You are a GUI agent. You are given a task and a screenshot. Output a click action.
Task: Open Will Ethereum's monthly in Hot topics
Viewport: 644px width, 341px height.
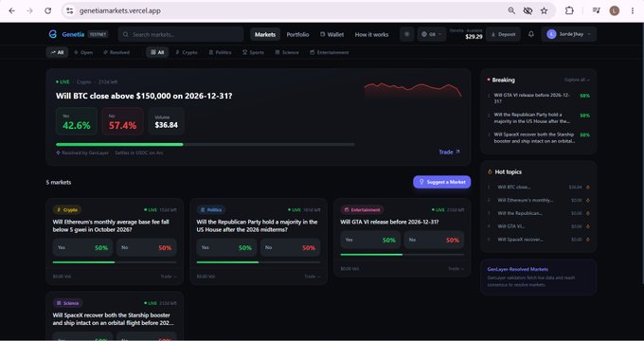[x=526, y=200]
